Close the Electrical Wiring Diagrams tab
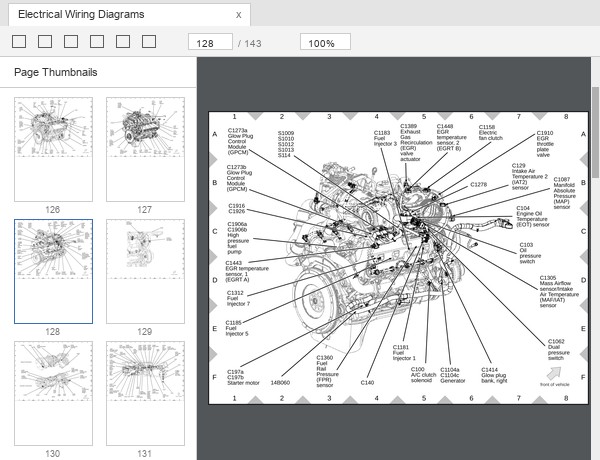 tap(238, 15)
